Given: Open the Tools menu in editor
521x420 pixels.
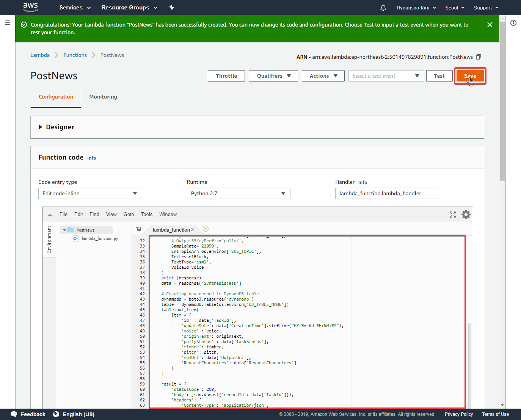Looking at the screenshot, I should [147, 214].
